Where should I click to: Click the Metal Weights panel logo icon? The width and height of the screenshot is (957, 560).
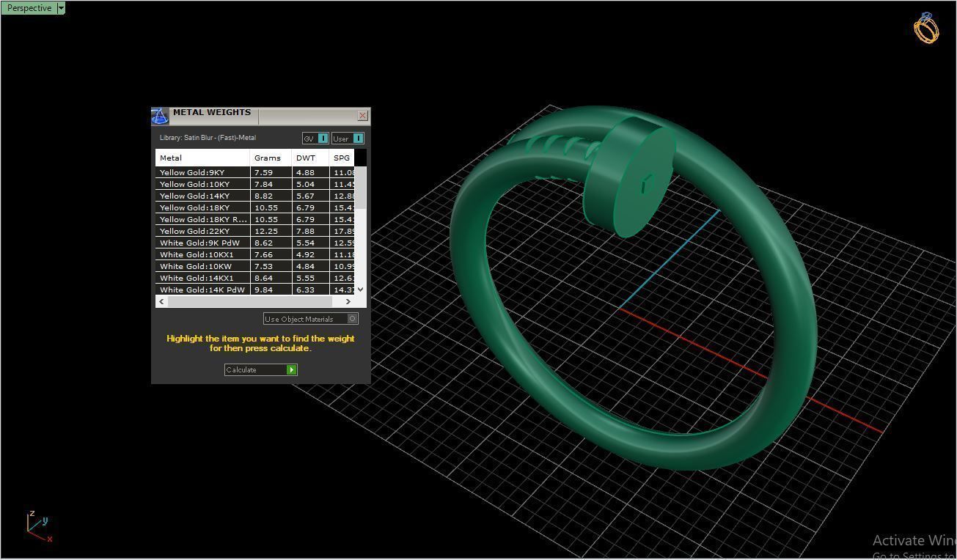pyautogui.click(x=160, y=116)
